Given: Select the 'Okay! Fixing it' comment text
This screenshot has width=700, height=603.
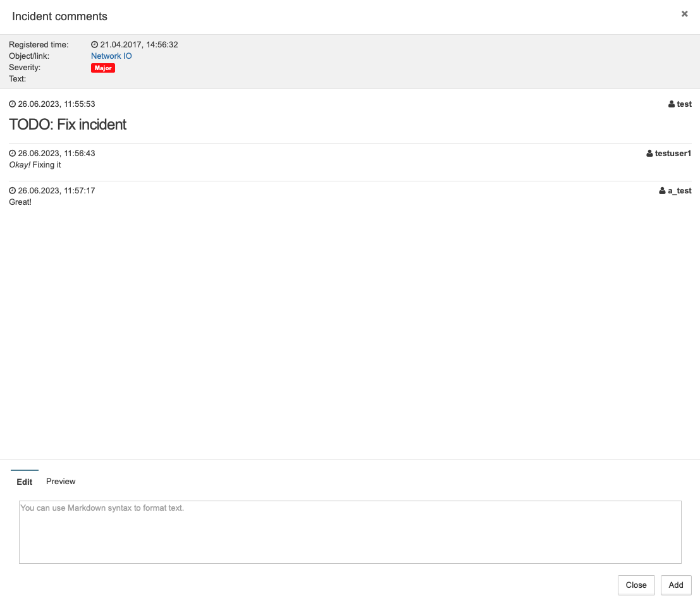Looking at the screenshot, I should 35,165.
